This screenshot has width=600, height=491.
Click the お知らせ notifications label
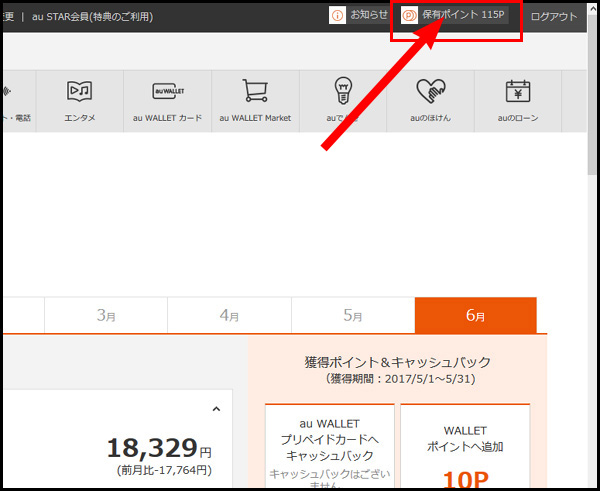click(x=369, y=15)
